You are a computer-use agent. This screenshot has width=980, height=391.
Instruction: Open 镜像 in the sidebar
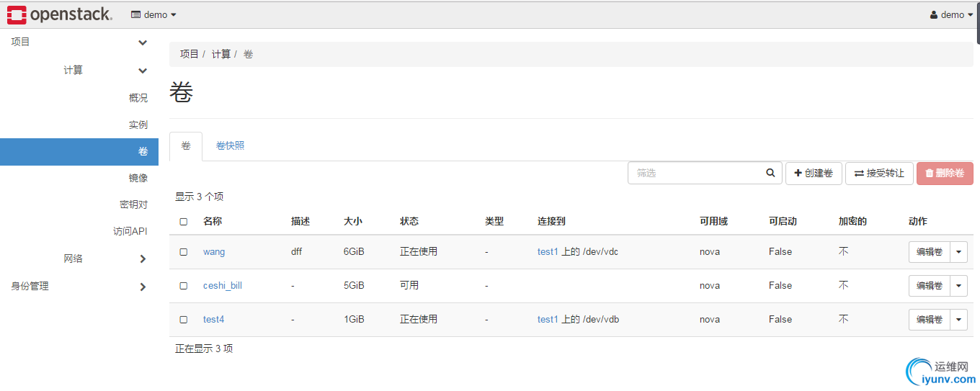coord(138,178)
